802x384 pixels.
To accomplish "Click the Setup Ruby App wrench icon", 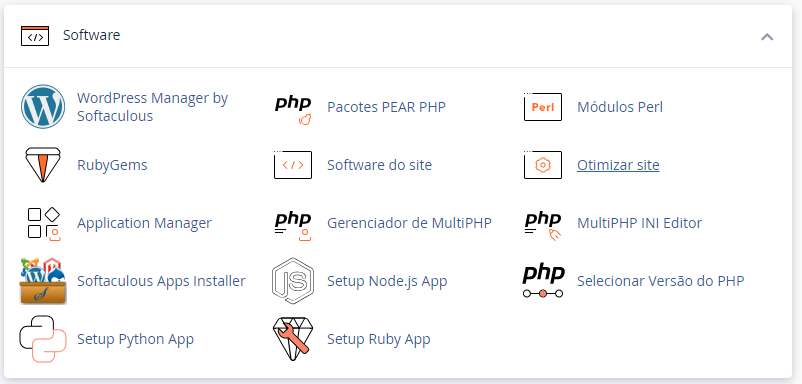I will 293,339.
